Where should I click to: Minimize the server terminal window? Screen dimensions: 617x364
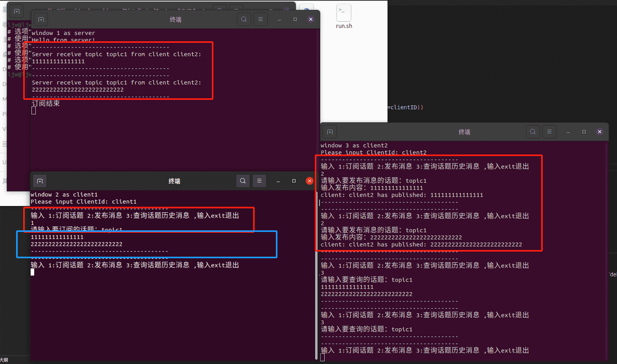click(x=279, y=19)
